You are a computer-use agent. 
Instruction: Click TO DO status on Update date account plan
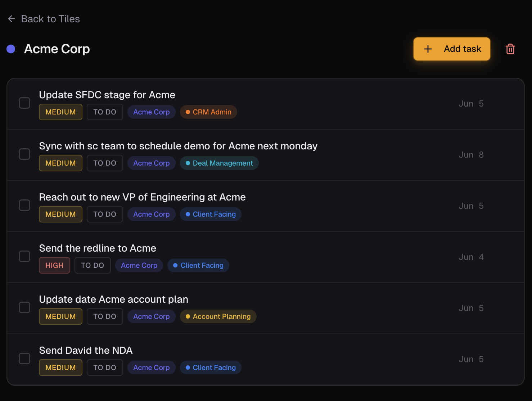pyautogui.click(x=105, y=316)
